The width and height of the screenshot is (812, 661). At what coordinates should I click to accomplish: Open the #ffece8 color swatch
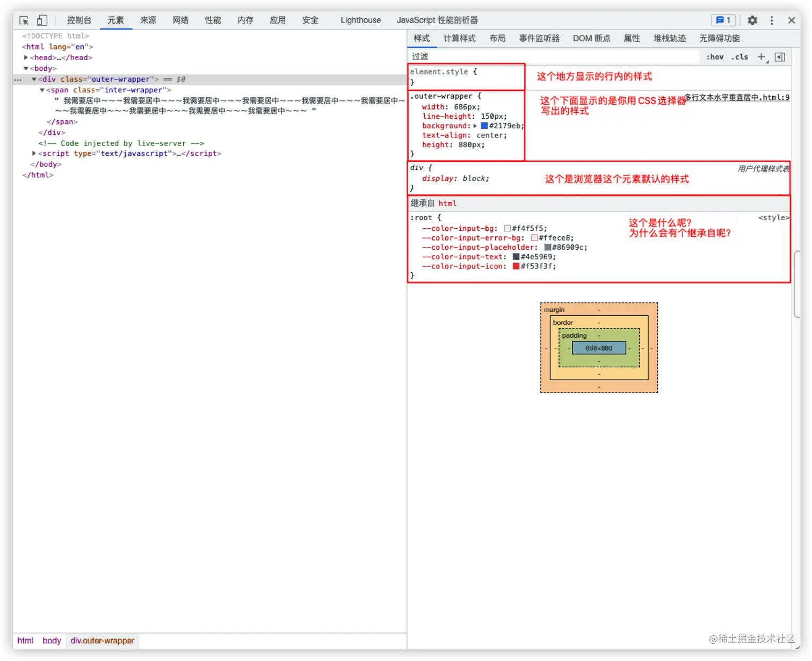534,238
